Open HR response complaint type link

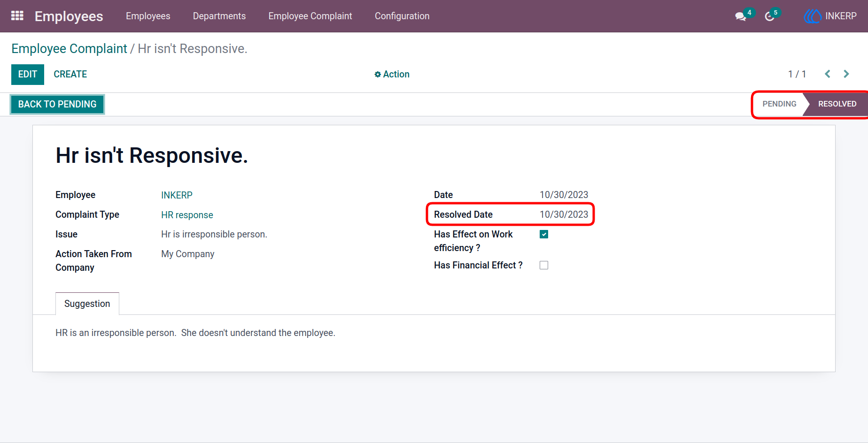click(x=187, y=215)
